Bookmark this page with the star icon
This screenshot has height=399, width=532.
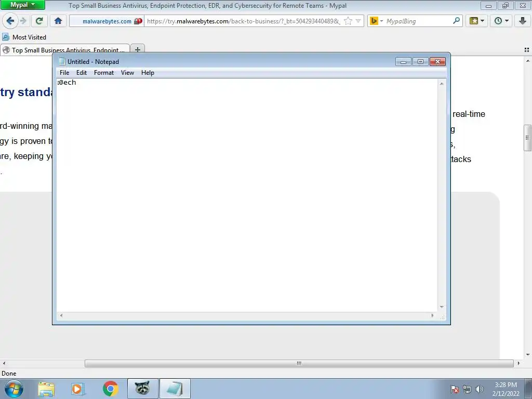348,21
